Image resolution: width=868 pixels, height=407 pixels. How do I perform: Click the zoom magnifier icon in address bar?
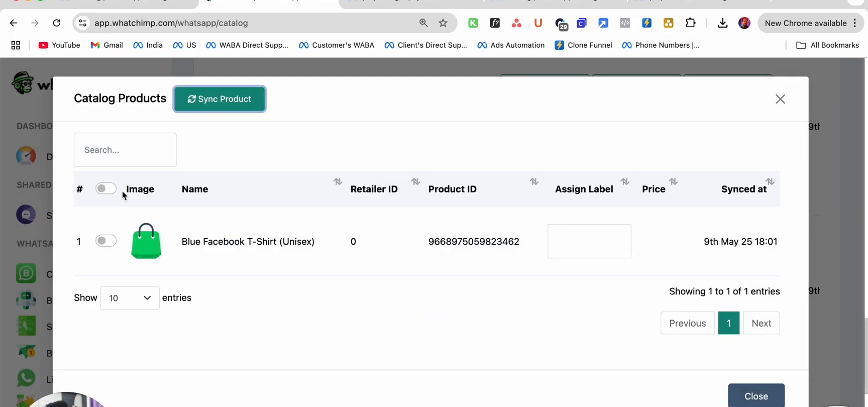click(423, 23)
